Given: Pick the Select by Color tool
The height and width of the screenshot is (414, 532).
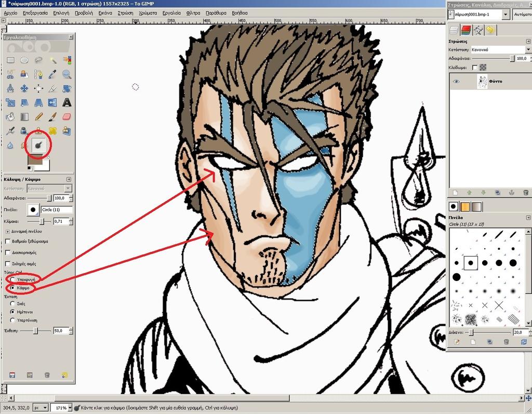Looking at the screenshot, I should click(x=67, y=60).
